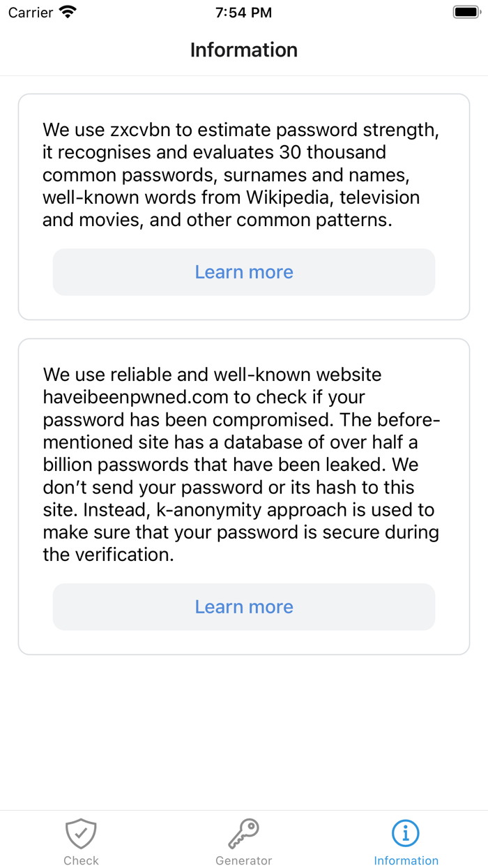Switch to the Check tab

81,839
